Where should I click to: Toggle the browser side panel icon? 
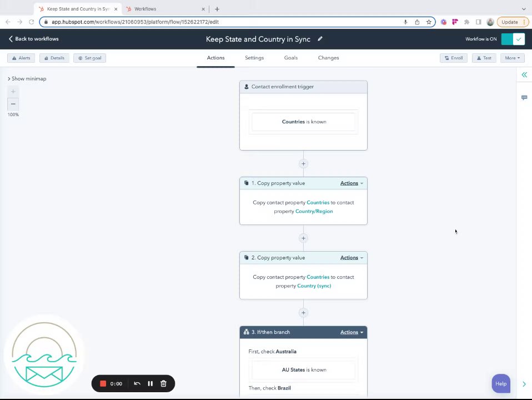[478, 22]
